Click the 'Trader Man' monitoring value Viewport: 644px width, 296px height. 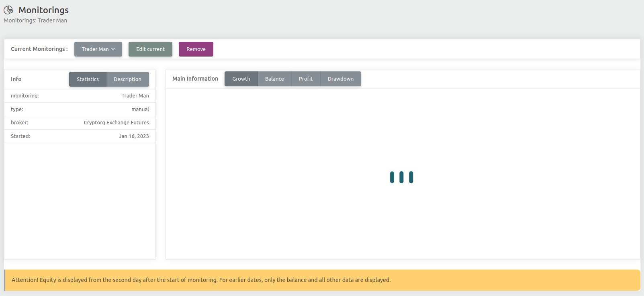point(135,95)
